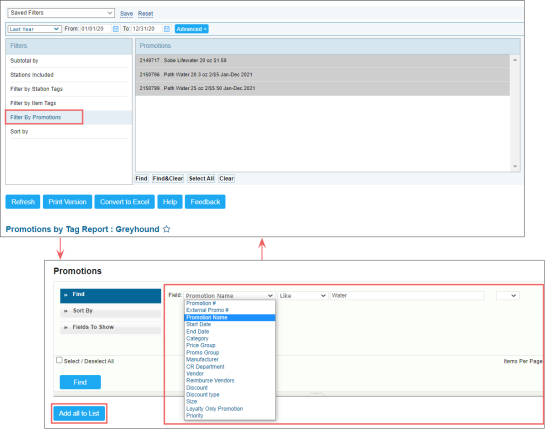Click the Water search text field
This screenshot has width=550, height=434.
pyautogui.click(x=407, y=296)
